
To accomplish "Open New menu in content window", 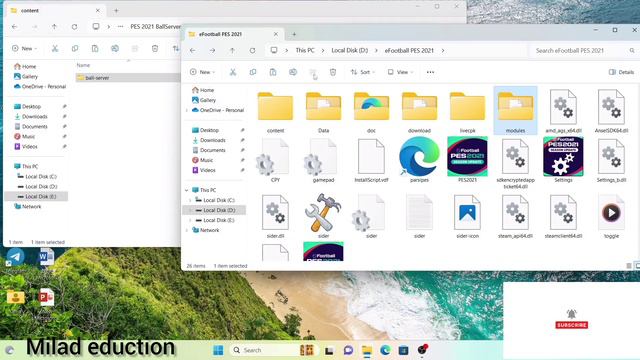I will click(x=24, y=49).
